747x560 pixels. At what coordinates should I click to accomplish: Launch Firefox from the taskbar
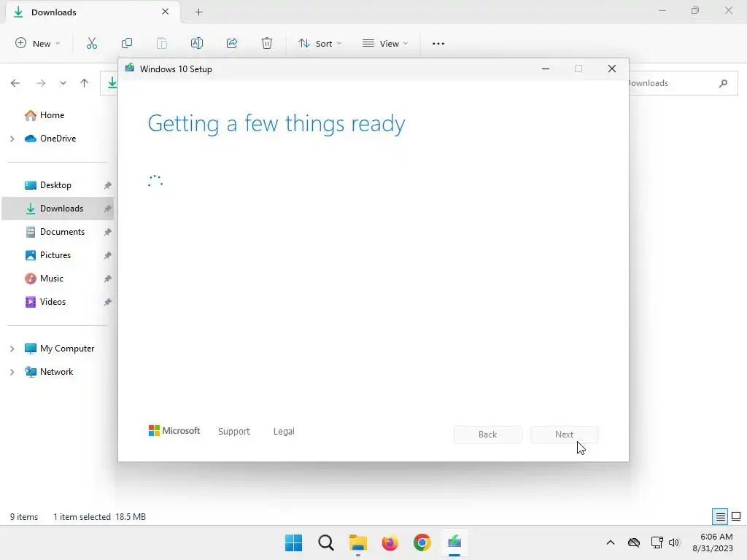[x=390, y=542]
